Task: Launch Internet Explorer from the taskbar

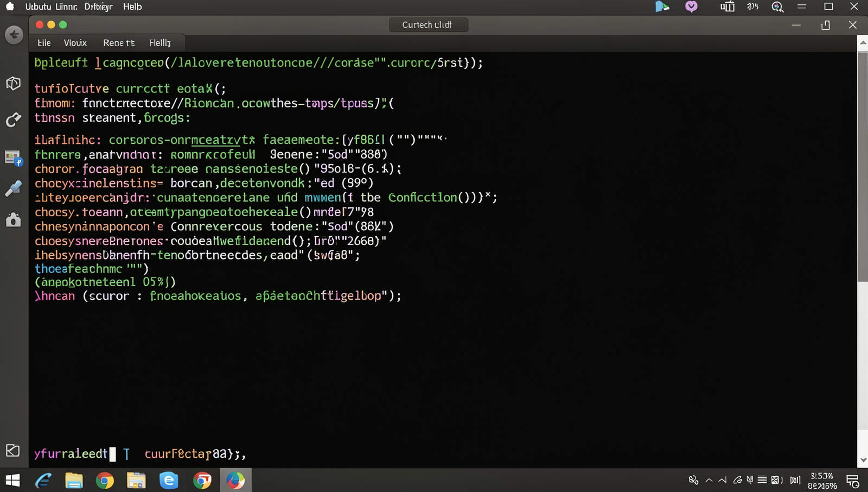Action: (x=43, y=481)
